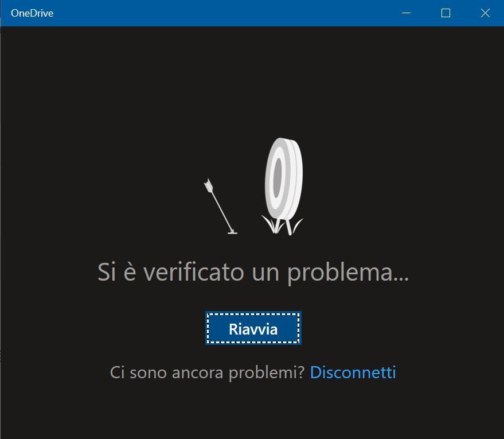Open the Disconnetti link
The width and height of the screenshot is (504, 439).
coord(353,372)
